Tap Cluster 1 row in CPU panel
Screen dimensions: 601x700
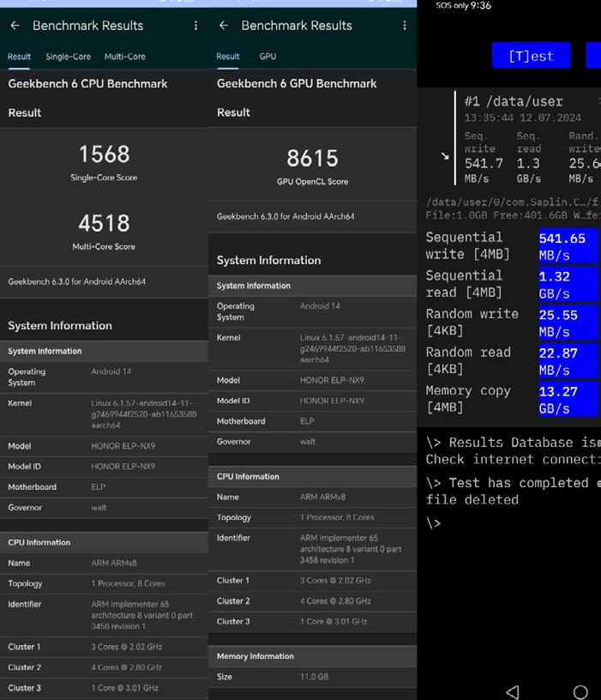tap(104, 647)
